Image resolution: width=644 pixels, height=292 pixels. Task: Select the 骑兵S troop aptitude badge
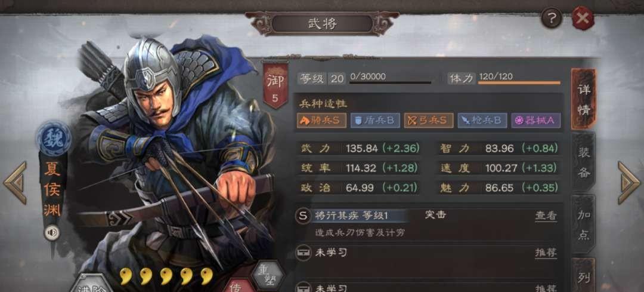click(321, 121)
